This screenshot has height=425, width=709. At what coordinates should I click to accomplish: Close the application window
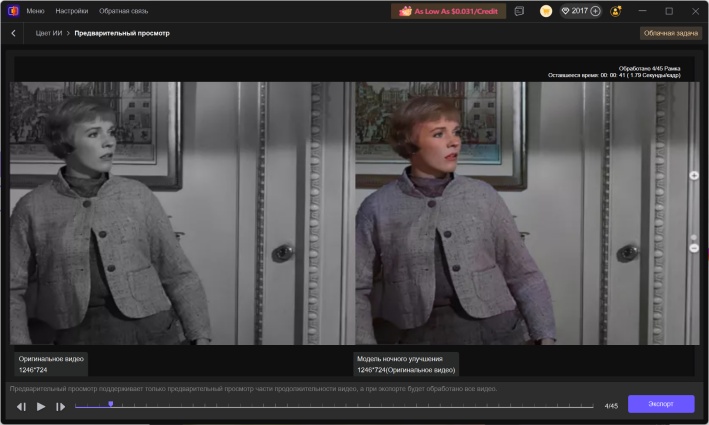[695, 11]
